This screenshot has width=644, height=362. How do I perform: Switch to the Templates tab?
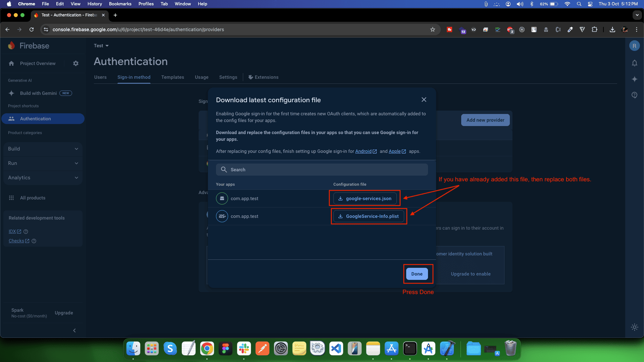[172, 77]
